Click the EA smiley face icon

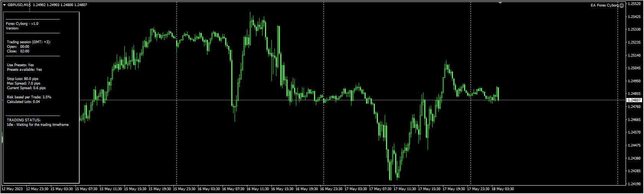(x=622, y=5)
